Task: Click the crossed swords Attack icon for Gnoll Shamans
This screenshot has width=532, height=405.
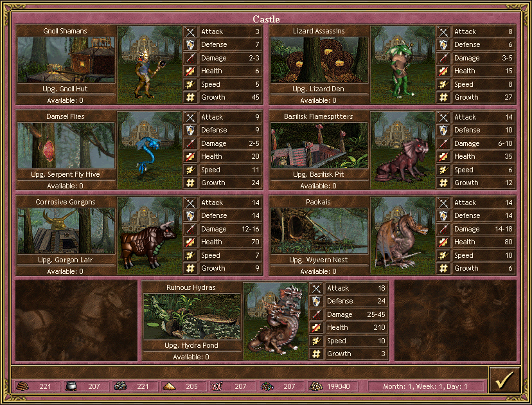Action: (190, 32)
